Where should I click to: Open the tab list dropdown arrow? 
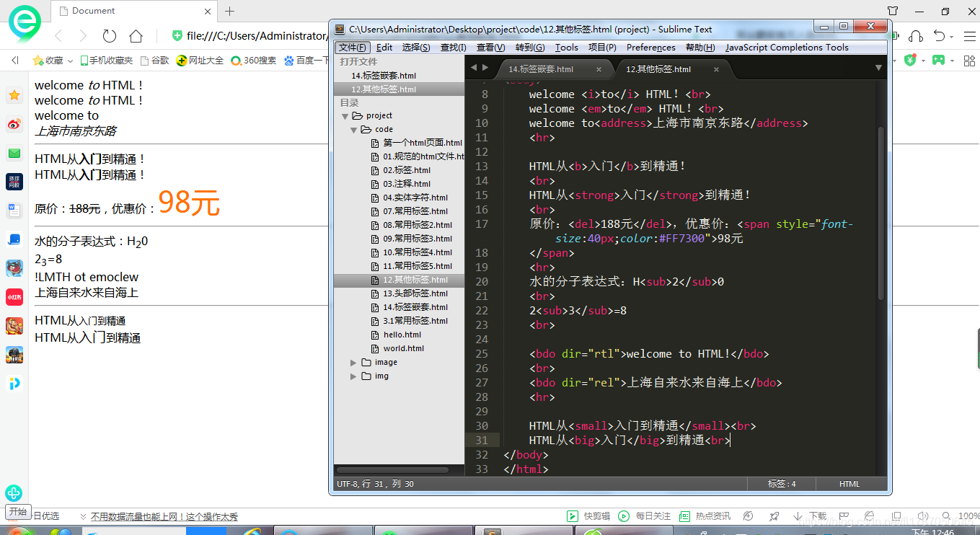click(x=878, y=68)
